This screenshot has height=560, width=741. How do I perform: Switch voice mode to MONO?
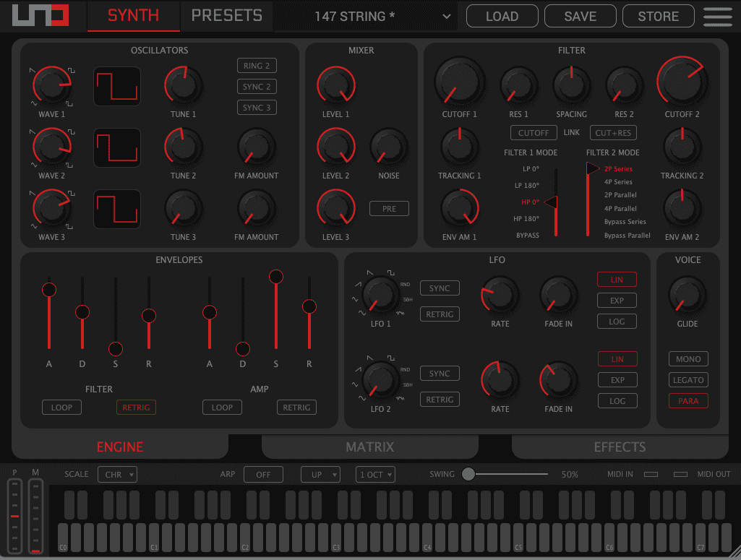coord(688,359)
